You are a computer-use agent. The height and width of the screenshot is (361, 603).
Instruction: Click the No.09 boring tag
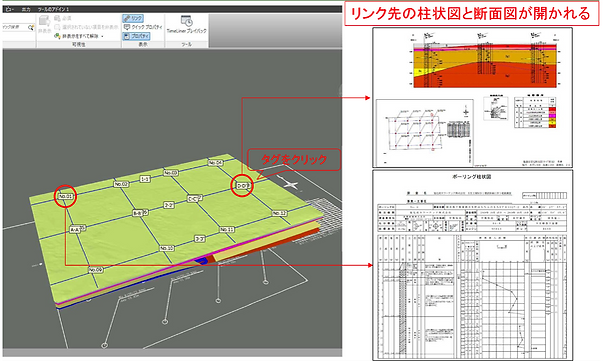tap(95, 270)
